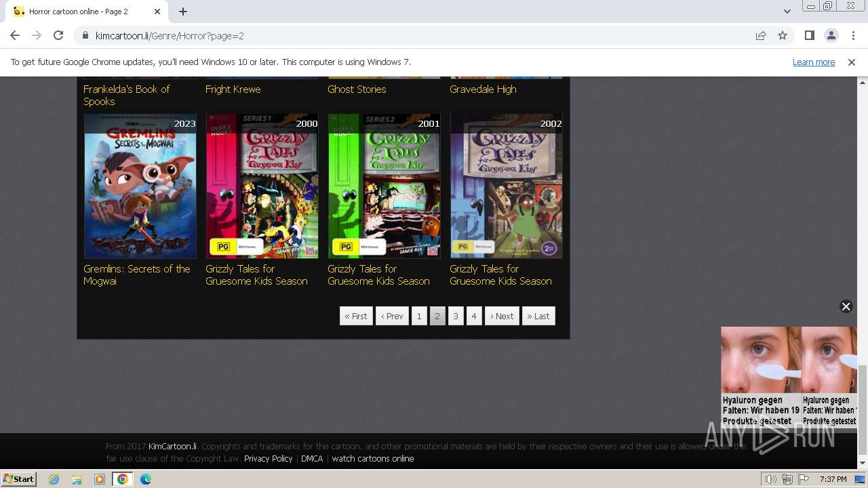This screenshot has width=868, height=488.
Task: Select page 4 in pagination
Action: [x=474, y=316]
